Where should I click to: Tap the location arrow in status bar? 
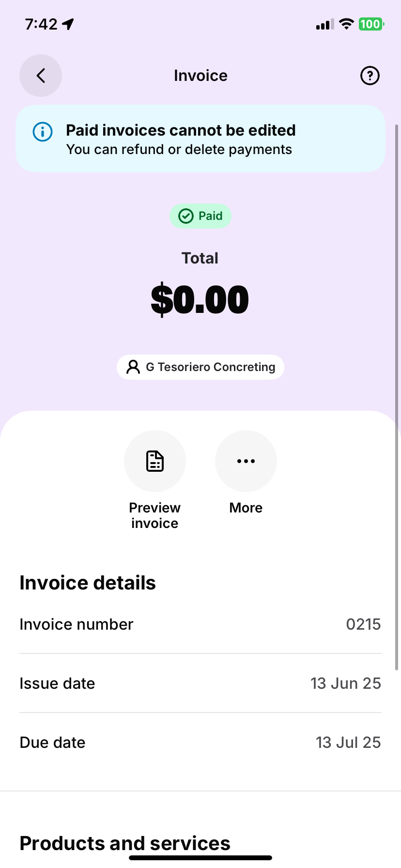[68, 24]
